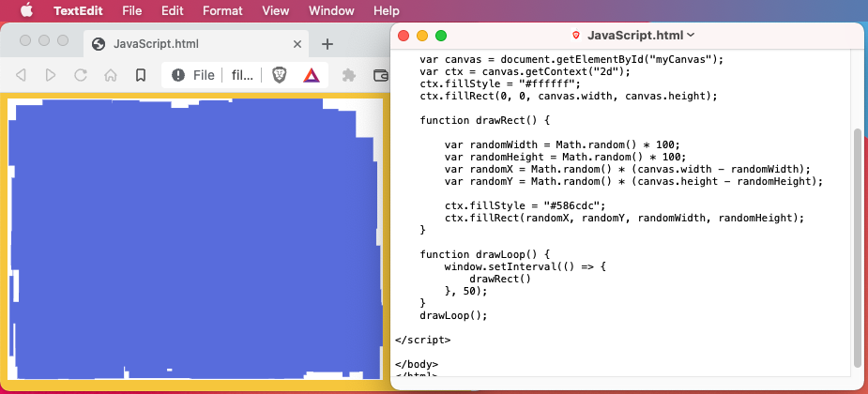868x394 pixels.
Task: Go back in the browser
Action: [x=21, y=75]
